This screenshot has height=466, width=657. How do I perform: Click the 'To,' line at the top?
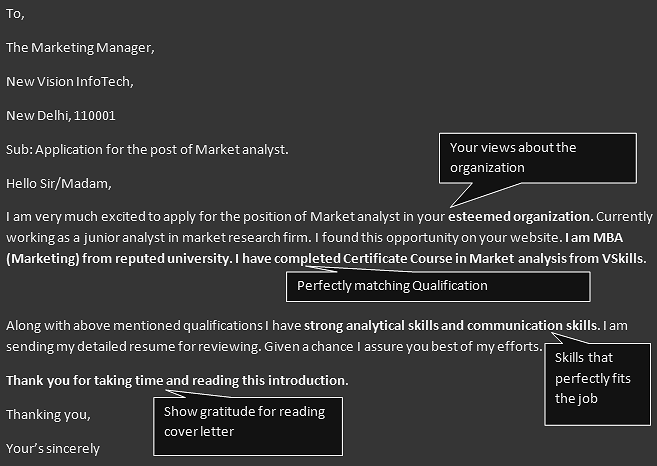(15, 14)
